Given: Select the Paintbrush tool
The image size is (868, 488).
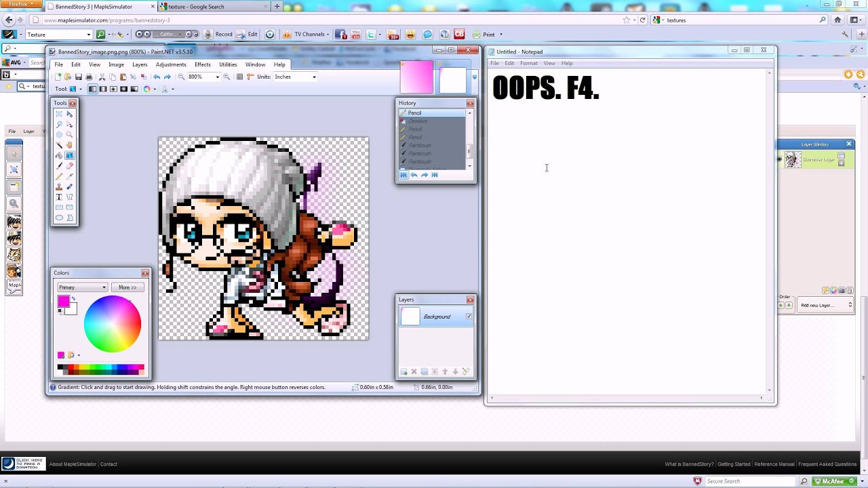Looking at the screenshot, I should (59, 166).
